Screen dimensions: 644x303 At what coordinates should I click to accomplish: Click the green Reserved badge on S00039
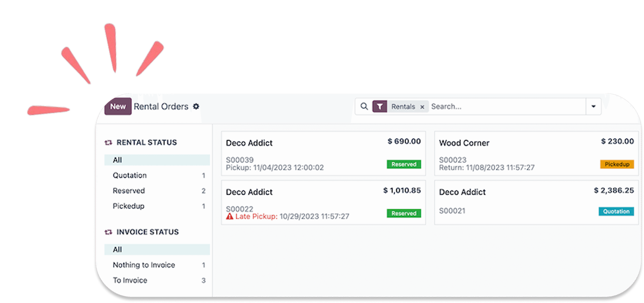coord(404,164)
